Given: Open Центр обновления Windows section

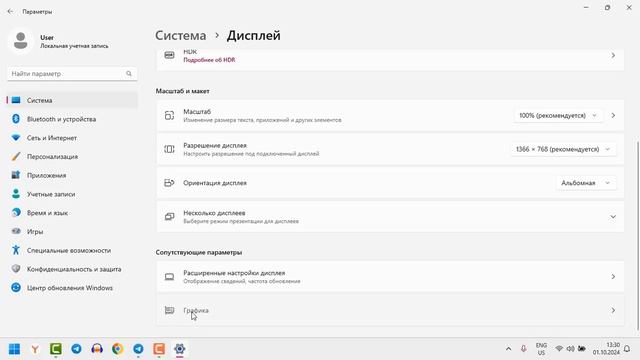Looking at the screenshot, I should coord(72,288).
